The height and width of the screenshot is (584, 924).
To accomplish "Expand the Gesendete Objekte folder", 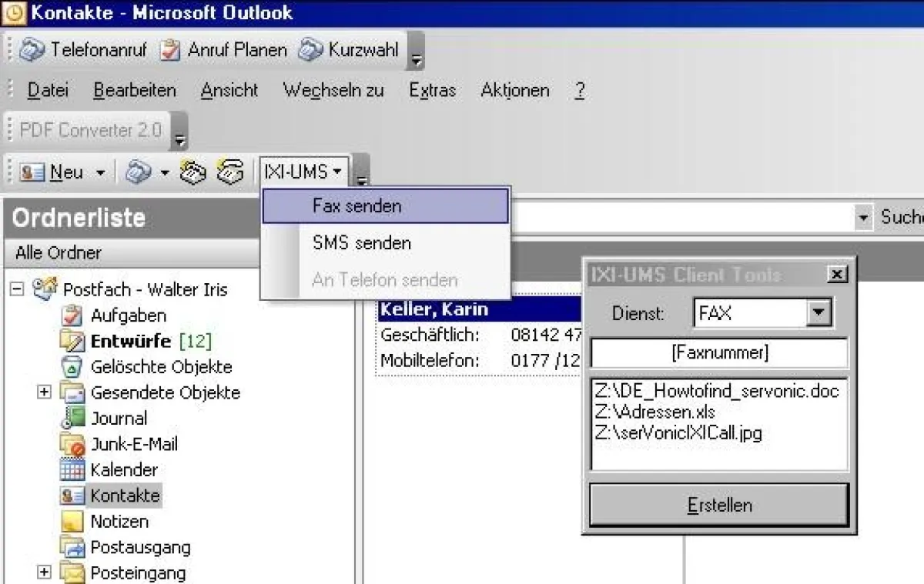I will tap(44, 392).
